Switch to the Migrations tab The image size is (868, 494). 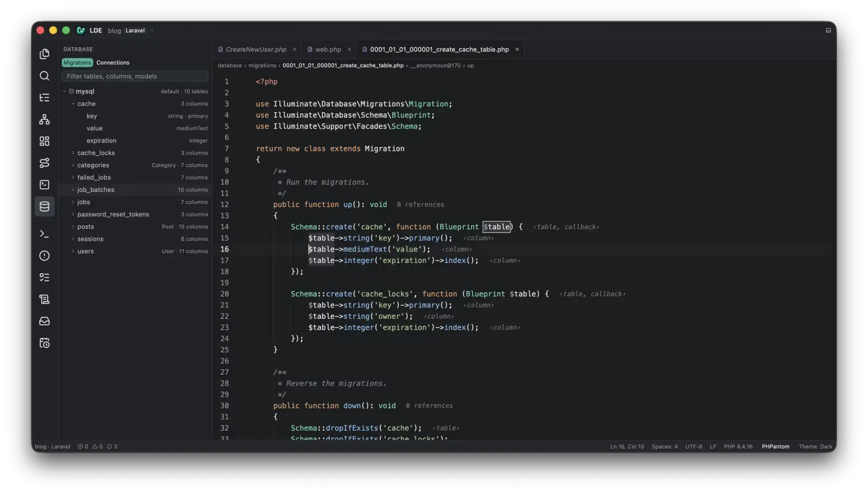78,63
